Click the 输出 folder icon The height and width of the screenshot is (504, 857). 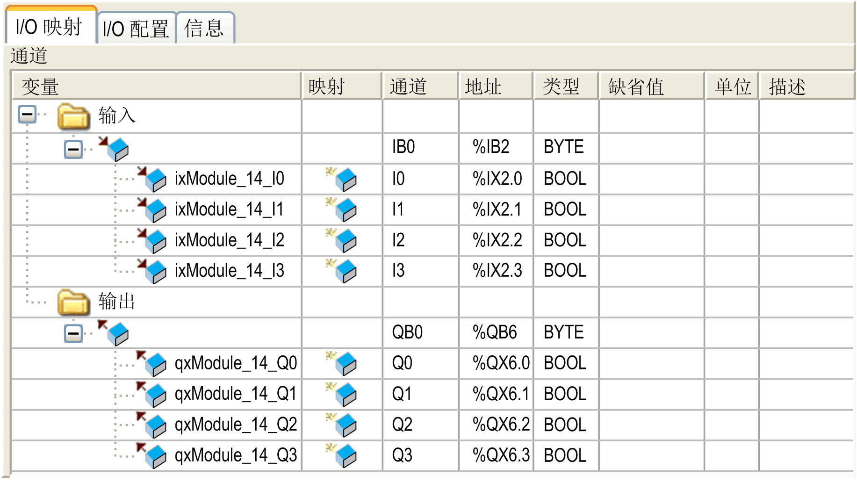(73, 302)
